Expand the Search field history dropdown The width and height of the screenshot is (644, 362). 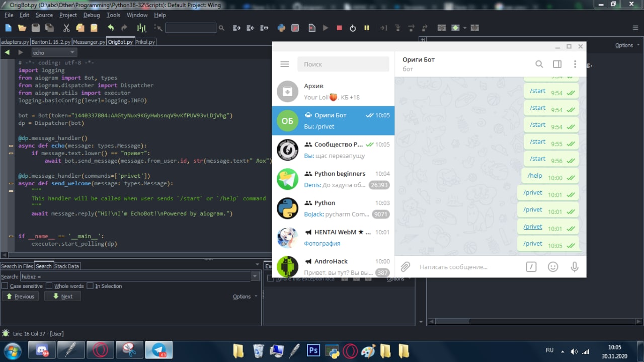click(x=255, y=276)
